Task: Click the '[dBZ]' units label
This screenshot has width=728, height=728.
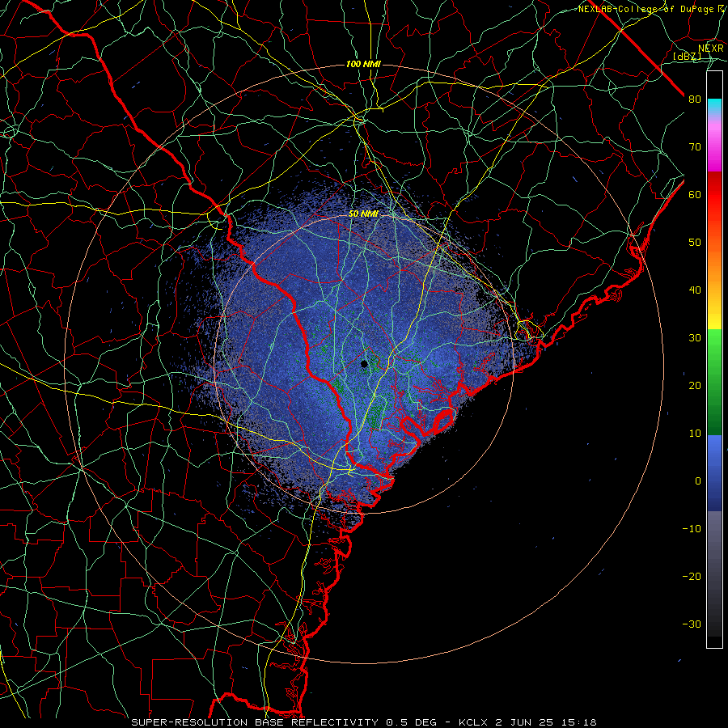Action: point(687,57)
